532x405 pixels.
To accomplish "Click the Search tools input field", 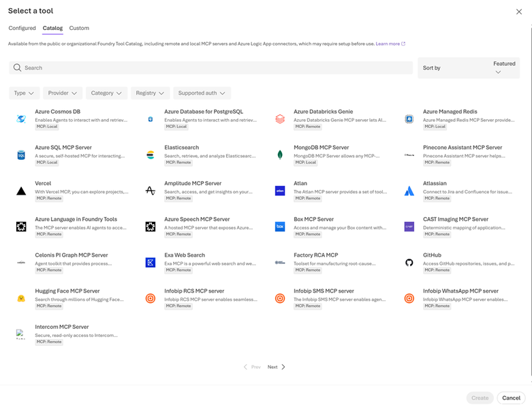I will [211, 68].
